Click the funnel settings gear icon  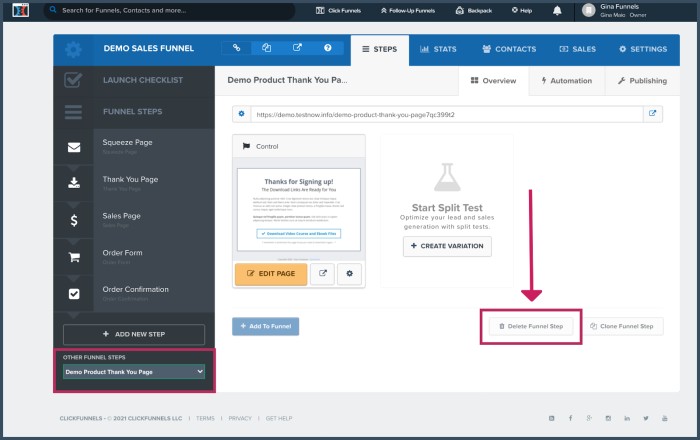(x=73, y=49)
